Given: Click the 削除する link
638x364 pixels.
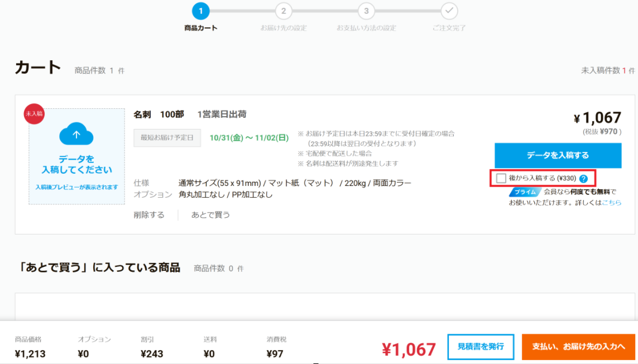Looking at the screenshot, I should 149,215.
